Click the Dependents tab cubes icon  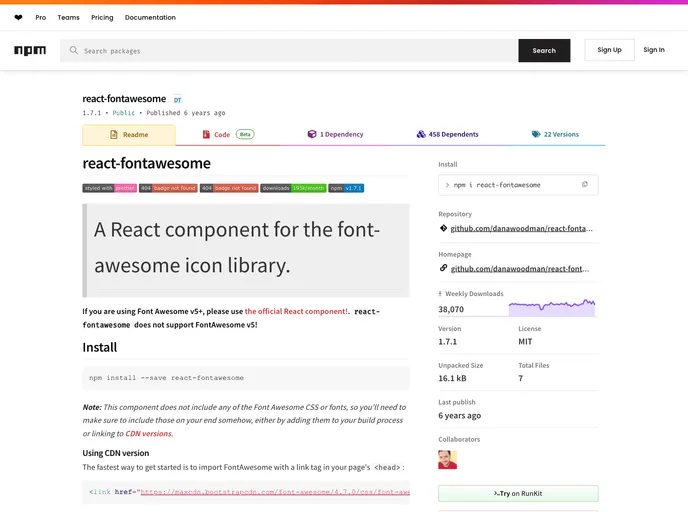tap(421, 134)
